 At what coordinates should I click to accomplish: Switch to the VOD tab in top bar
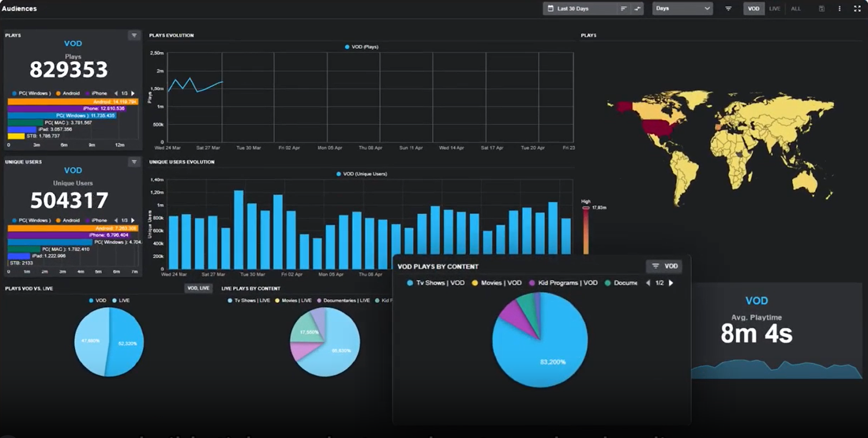click(x=754, y=9)
